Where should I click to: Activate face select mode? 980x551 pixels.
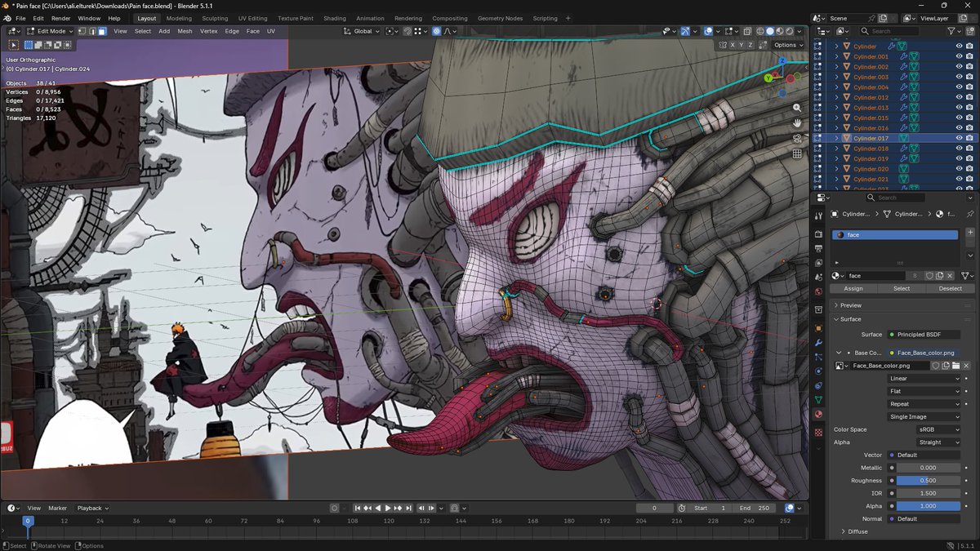pyautogui.click(x=102, y=31)
